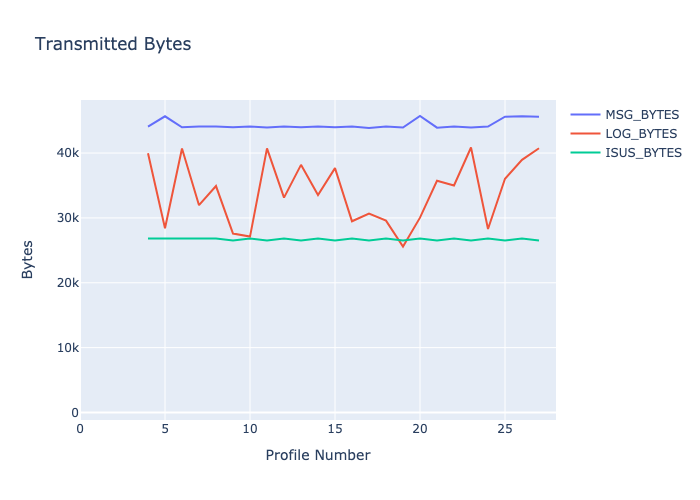
Task: Click the x-axis tick label 15
Action: click(335, 429)
